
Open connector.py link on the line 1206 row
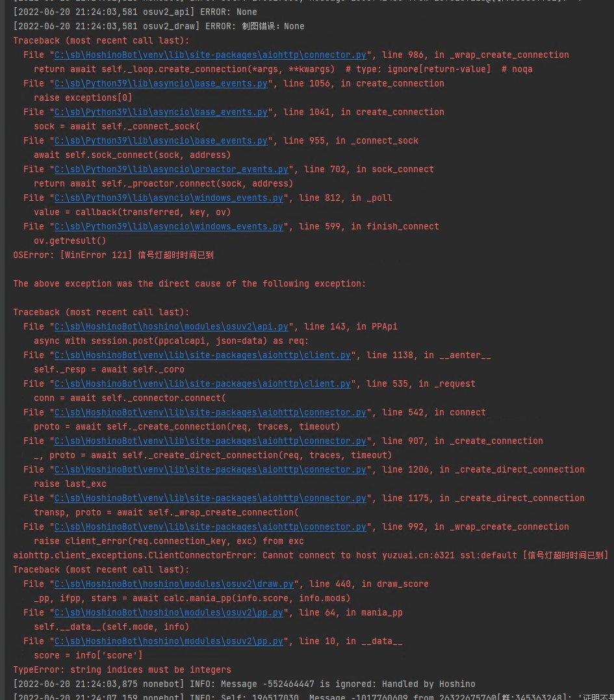tap(210, 469)
